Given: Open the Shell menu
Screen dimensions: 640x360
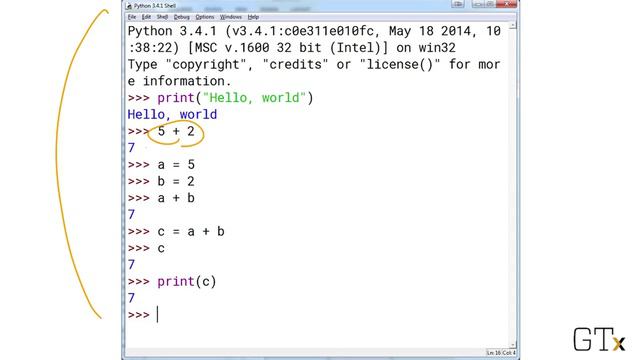Looking at the screenshot, I should coord(162,17).
